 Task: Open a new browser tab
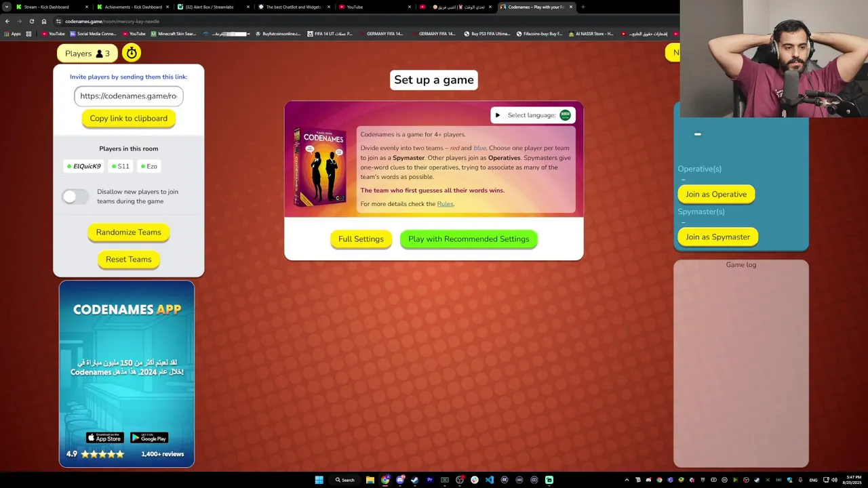(x=583, y=7)
